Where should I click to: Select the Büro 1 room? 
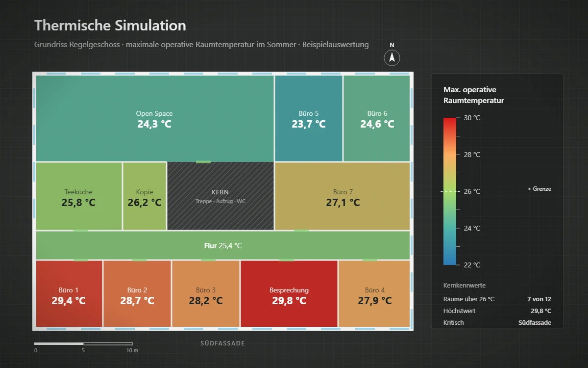coord(69,294)
